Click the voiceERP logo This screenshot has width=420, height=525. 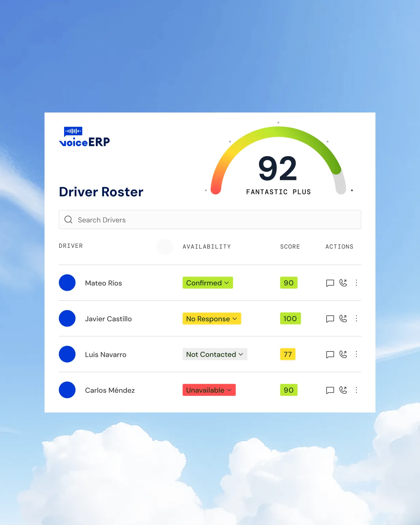pyautogui.click(x=84, y=136)
